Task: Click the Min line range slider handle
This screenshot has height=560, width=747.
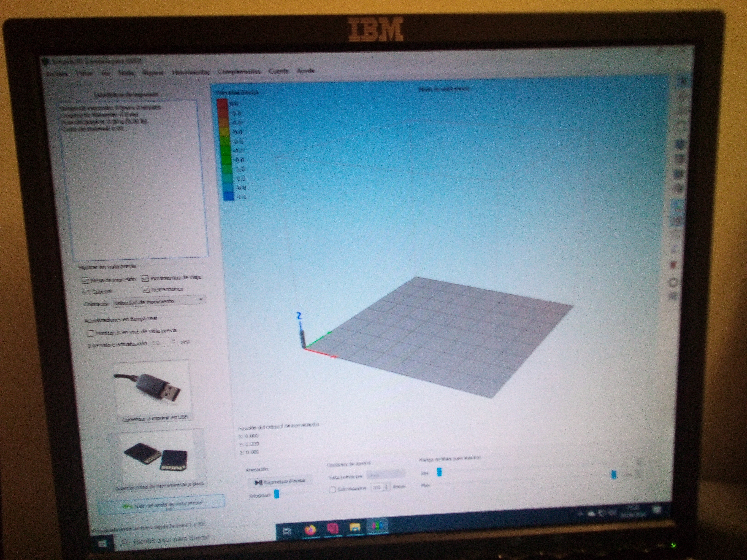Action: click(439, 472)
